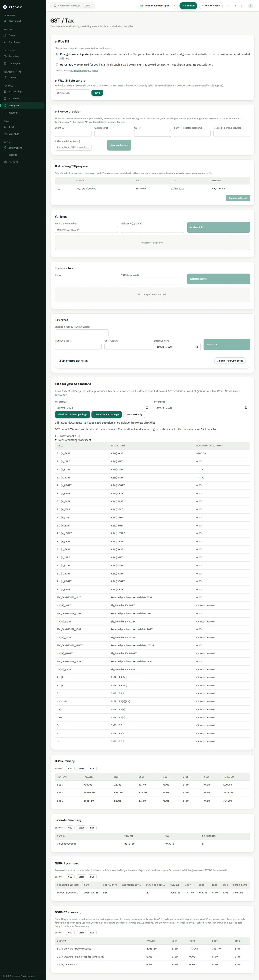
Task: Open the Atlas Industrial Supplies business dropdown
Action: tap(157, 6)
